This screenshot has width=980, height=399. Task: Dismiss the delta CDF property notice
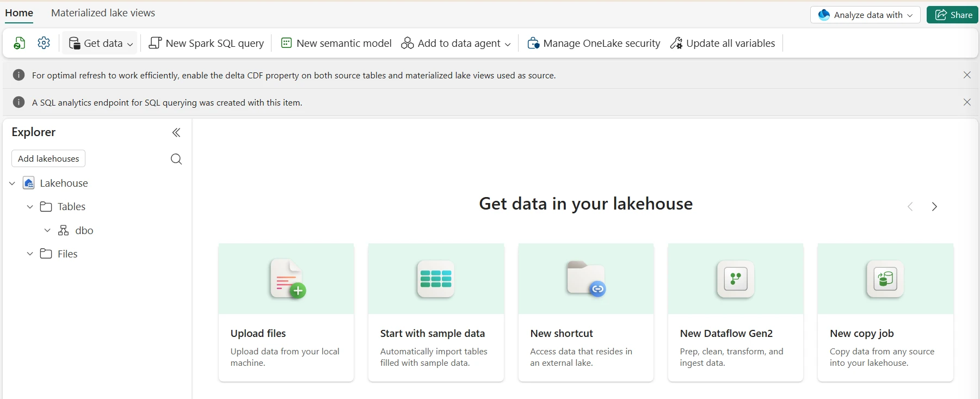tap(967, 75)
